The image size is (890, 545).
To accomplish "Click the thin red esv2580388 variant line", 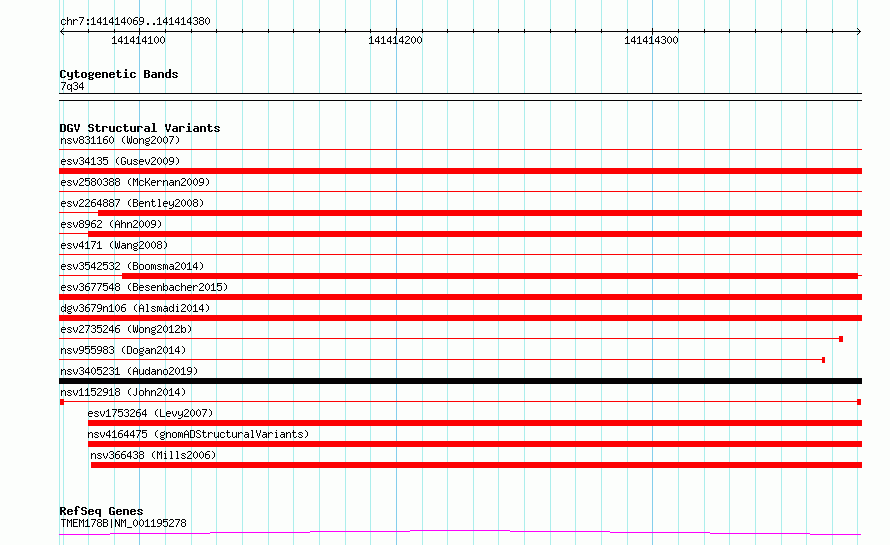I will 460,191.
